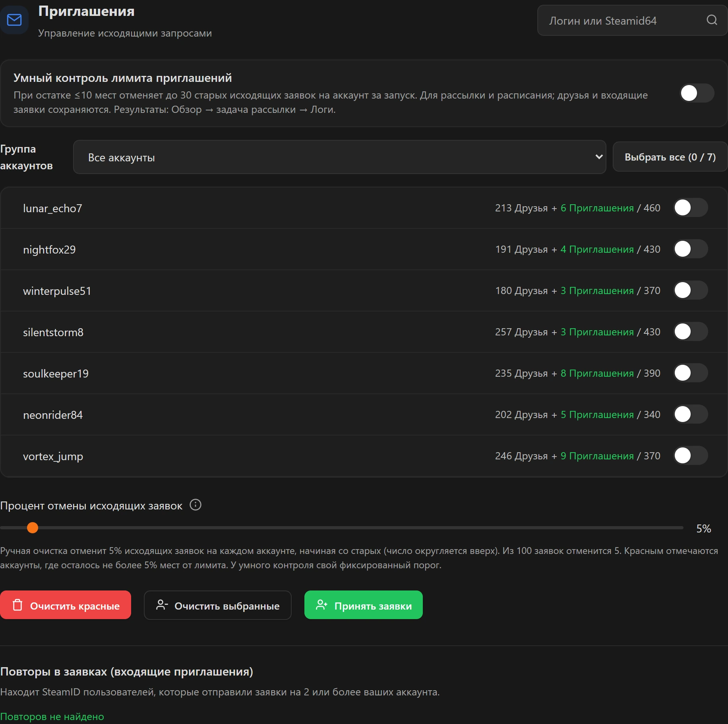Viewport: 728px width, 724px height.
Task: Toggle the neonrider84 account switch
Action: tap(691, 414)
